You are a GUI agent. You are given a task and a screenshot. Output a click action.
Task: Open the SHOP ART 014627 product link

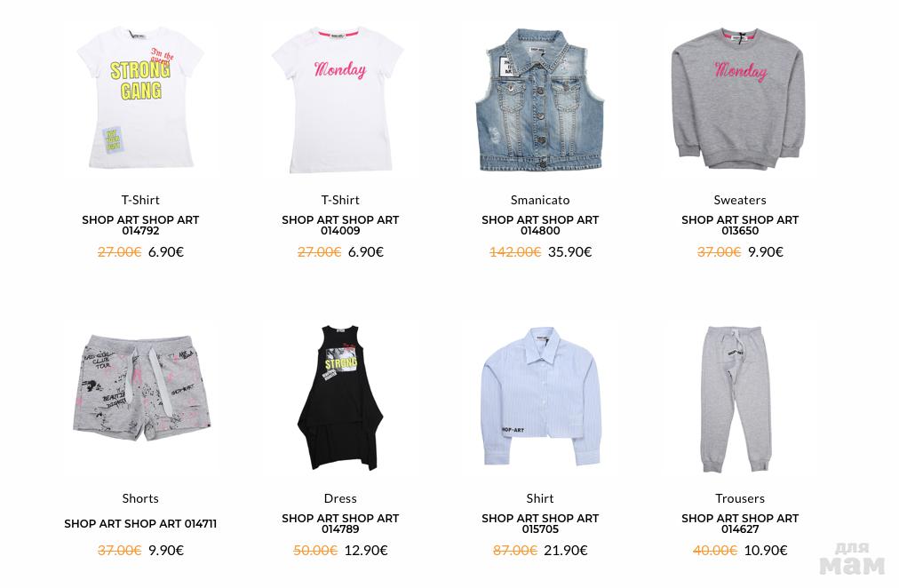tap(740, 524)
